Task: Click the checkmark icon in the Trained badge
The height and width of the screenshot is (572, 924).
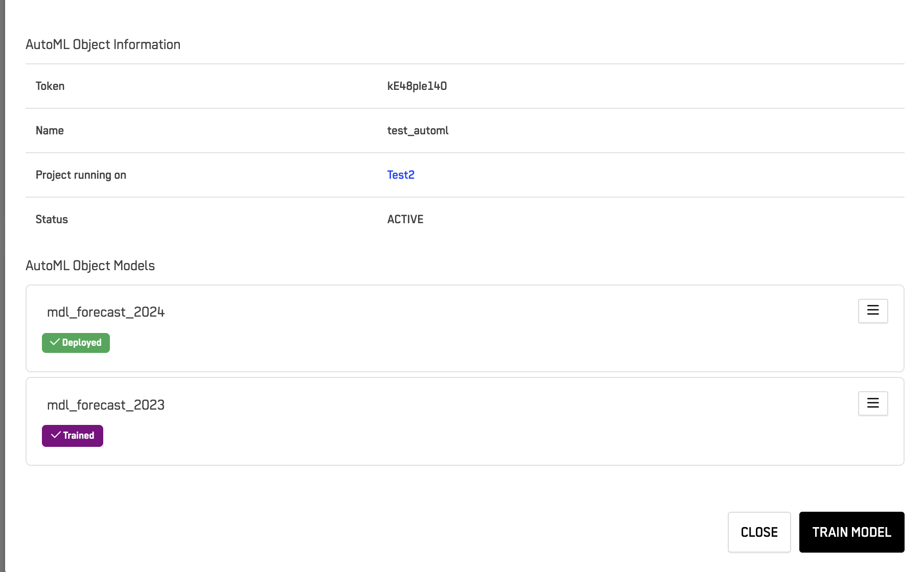Action: [55, 435]
